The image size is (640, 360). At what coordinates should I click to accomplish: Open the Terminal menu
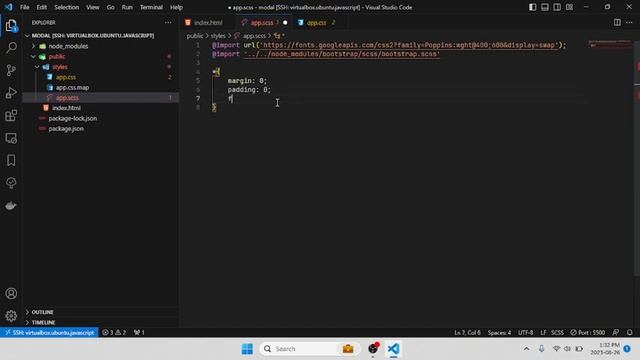click(151, 7)
